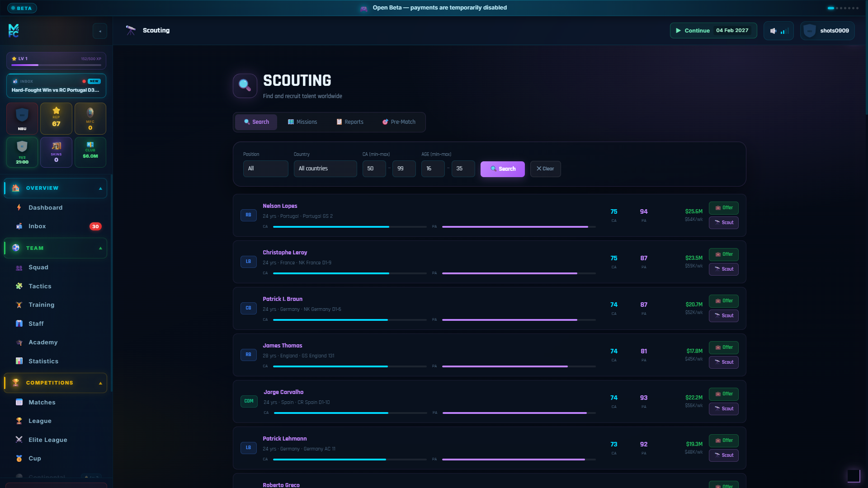Viewport: 868px width, 488px height.
Task: Switch to the Search tab
Action: click(256, 122)
